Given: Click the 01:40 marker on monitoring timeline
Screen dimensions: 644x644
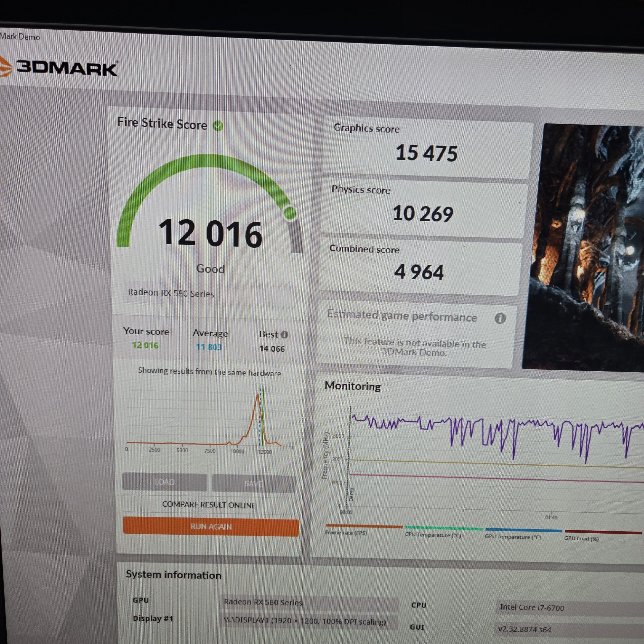Looking at the screenshot, I should (551, 517).
